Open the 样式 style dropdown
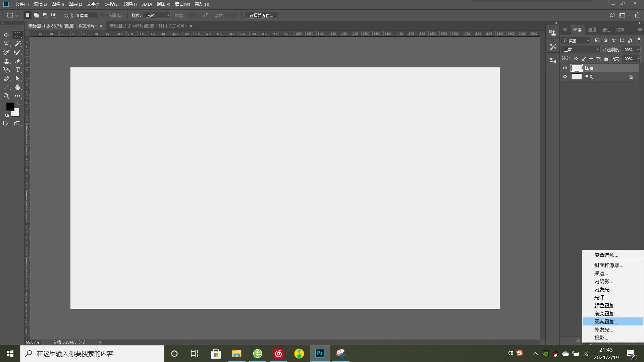Screen dimensions: 644x362 (157, 15)
